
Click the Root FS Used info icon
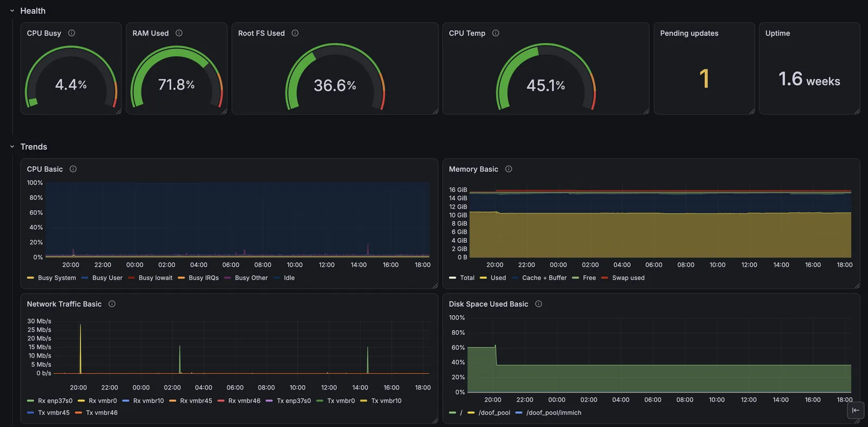[295, 33]
